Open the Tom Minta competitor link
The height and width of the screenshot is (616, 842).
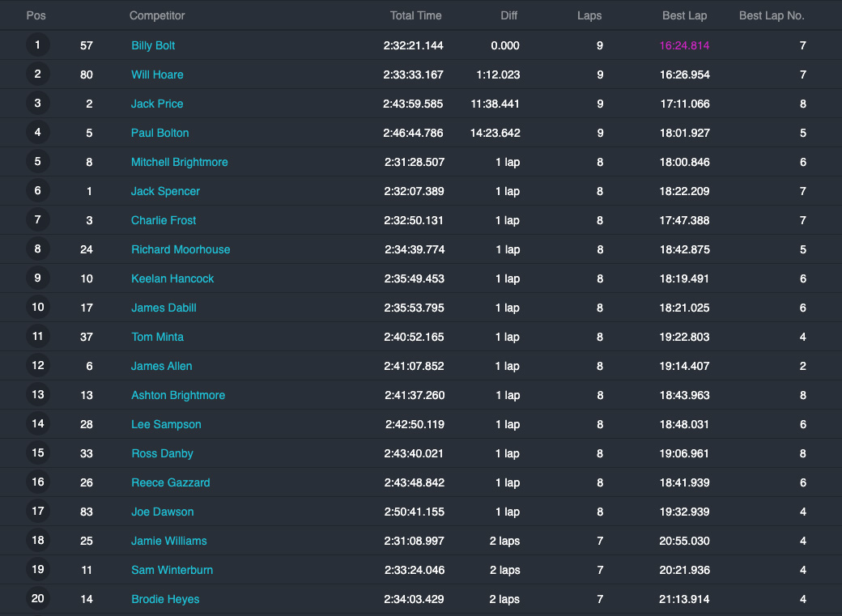(157, 337)
